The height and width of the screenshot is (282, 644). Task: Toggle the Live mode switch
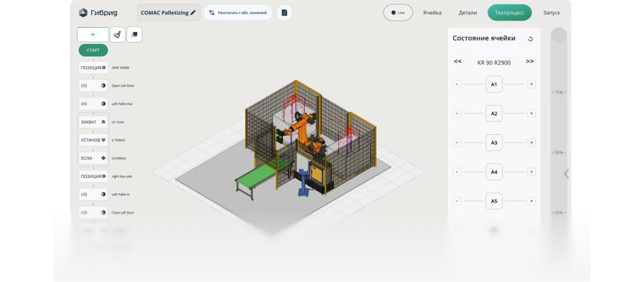point(397,13)
